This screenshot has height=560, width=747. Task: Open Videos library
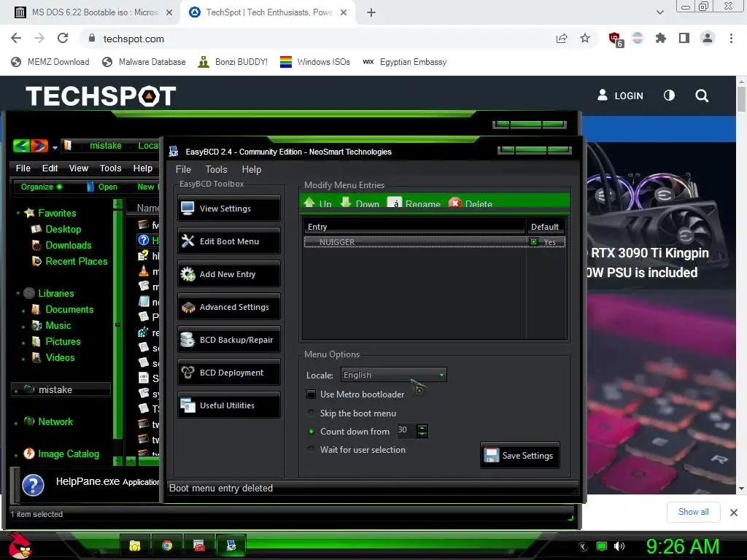[60, 357]
